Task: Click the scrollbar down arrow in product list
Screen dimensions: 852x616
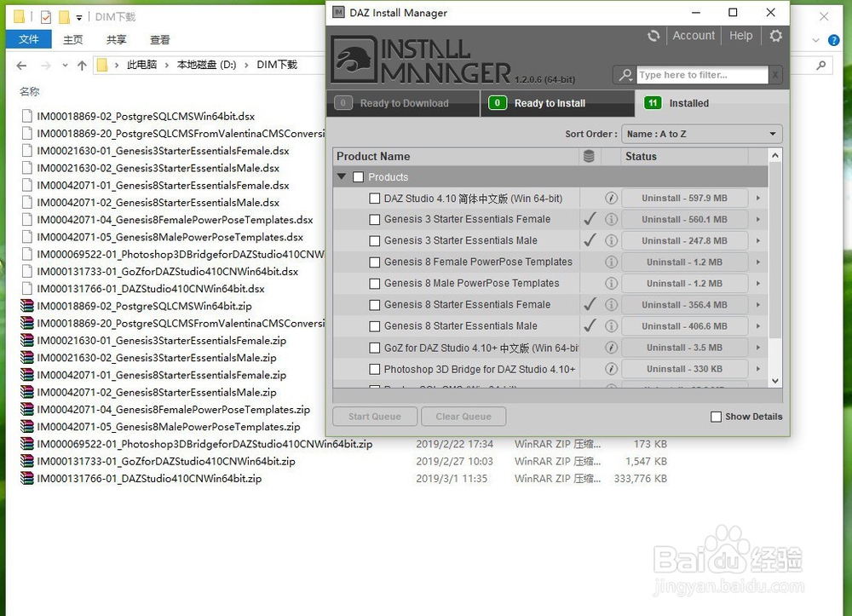Action: pos(775,382)
